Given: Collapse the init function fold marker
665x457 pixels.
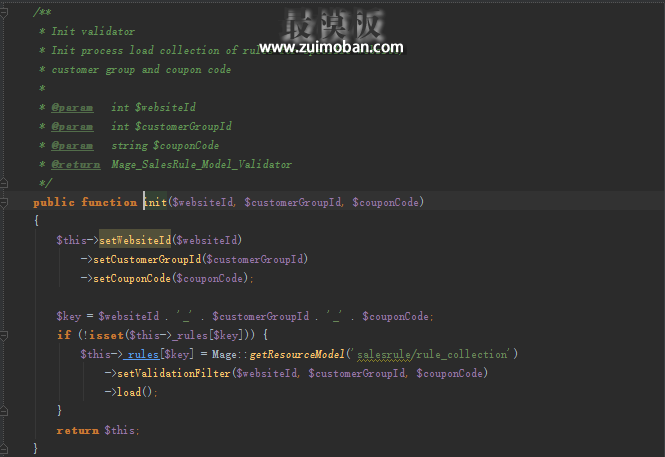Looking at the screenshot, I should click(x=5, y=202).
